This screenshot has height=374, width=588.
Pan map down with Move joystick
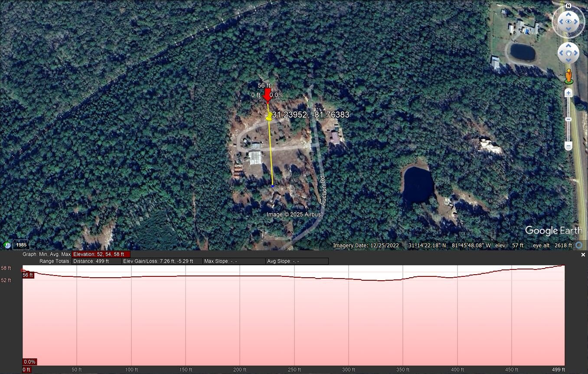point(568,60)
